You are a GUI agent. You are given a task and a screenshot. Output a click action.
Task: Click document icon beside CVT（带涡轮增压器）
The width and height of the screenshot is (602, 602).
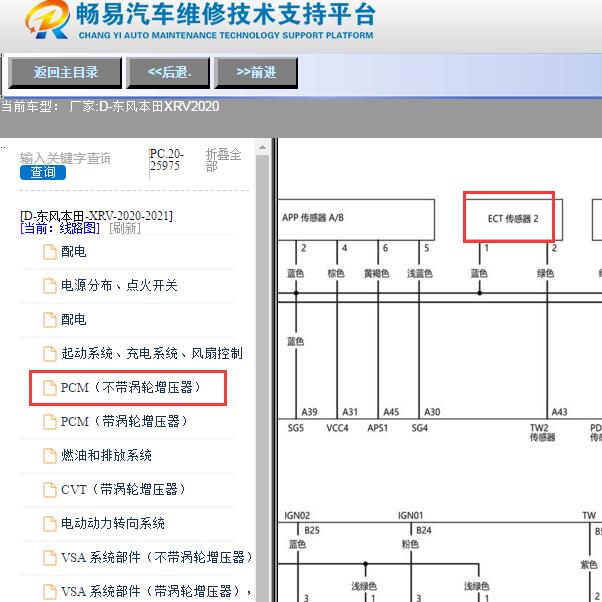click(x=50, y=490)
